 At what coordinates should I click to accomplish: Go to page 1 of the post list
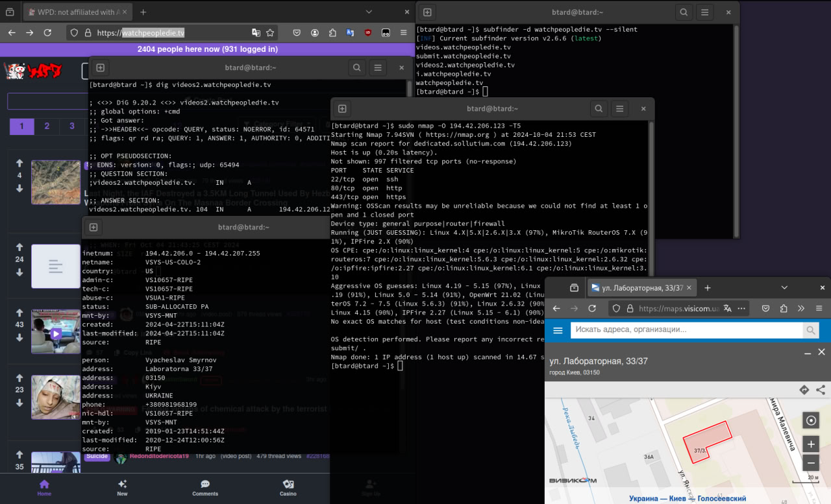click(x=22, y=126)
